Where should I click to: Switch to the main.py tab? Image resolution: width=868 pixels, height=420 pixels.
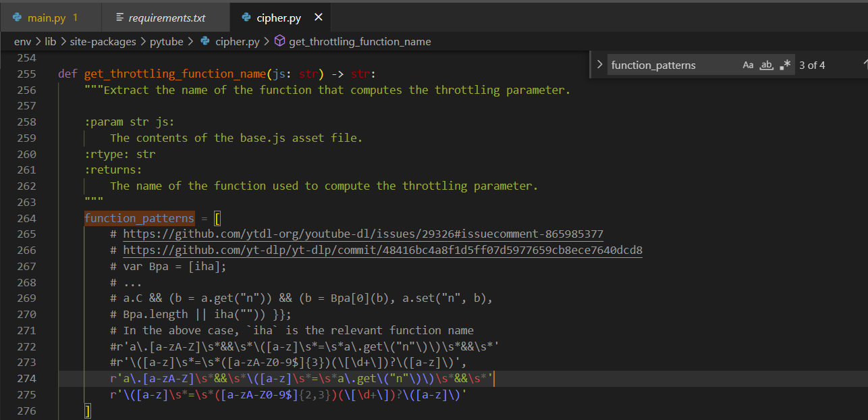pos(51,18)
